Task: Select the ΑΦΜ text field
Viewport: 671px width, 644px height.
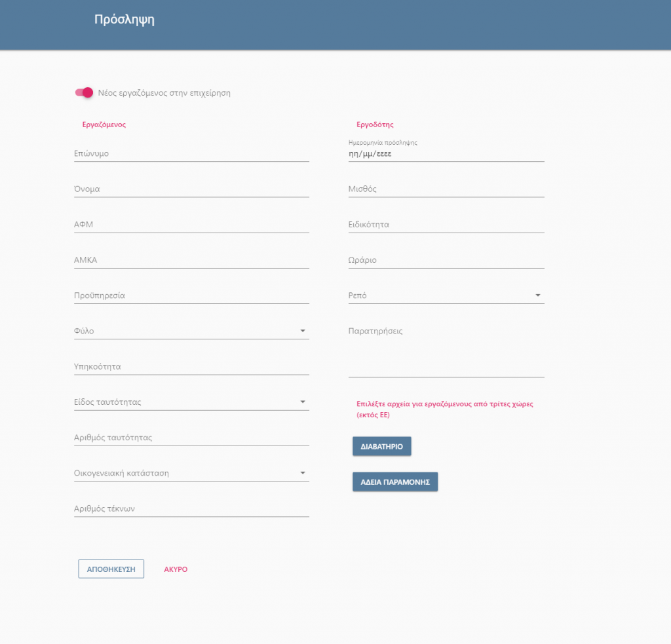Action: click(x=191, y=224)
